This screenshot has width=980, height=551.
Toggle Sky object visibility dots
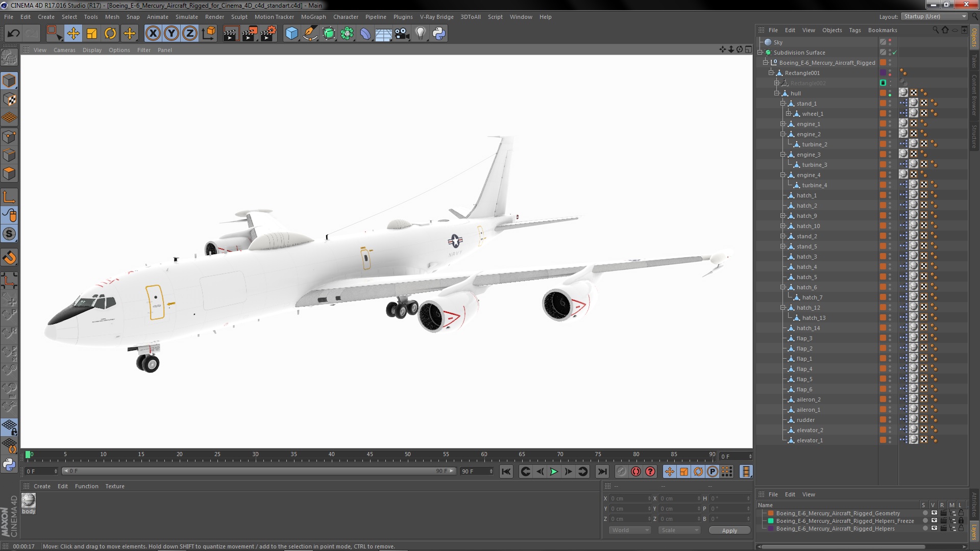890,42
